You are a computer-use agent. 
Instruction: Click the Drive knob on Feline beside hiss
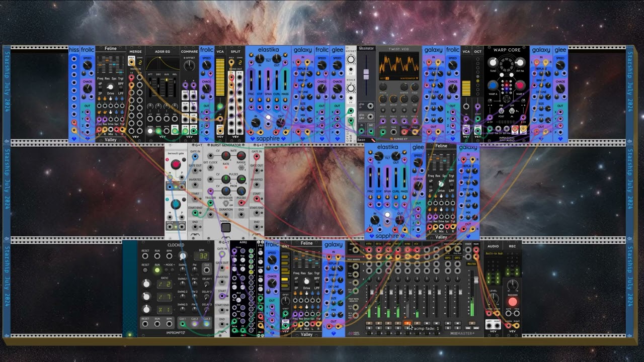coord(110,86)
